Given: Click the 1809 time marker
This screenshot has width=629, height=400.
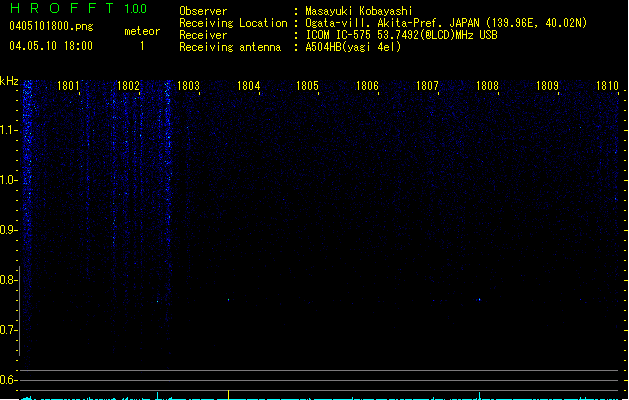Looking at the screenshot, I should click(x=547, y=86).
